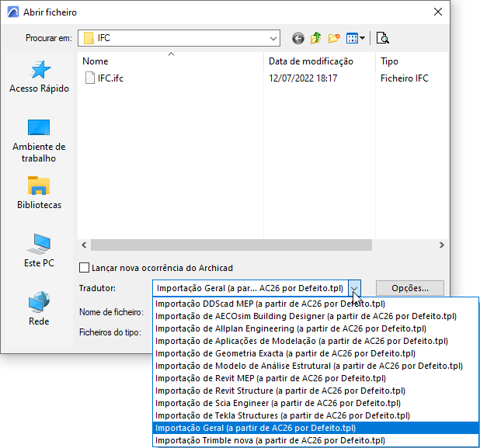The width and height of the screenshot is (480, 448).
Task: Open Bibliotecas location
Action: (x=39, y=193)
